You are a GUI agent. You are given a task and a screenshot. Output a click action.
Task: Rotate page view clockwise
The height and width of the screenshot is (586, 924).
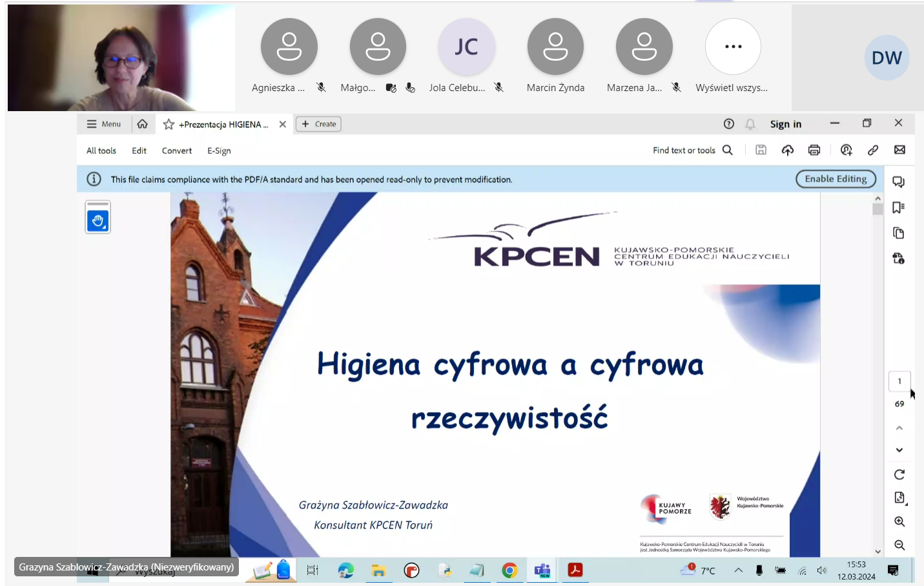pyautogui.click(x=899, y=475)
